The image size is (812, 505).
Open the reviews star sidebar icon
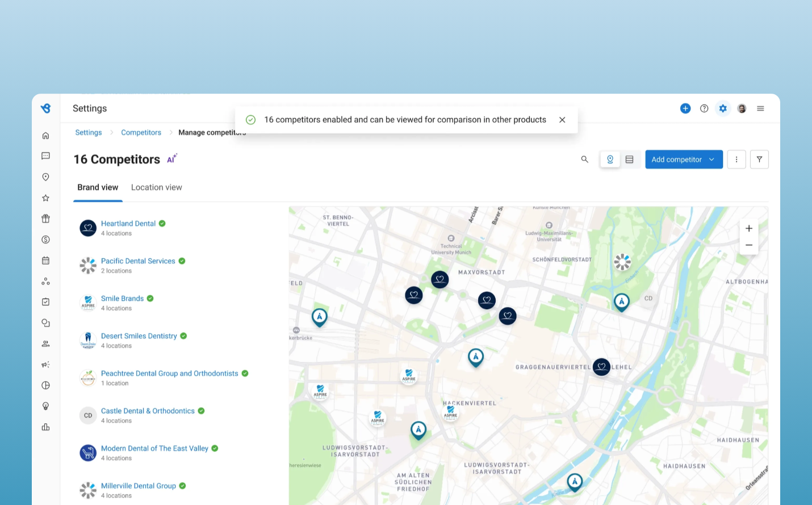[45, 198]
